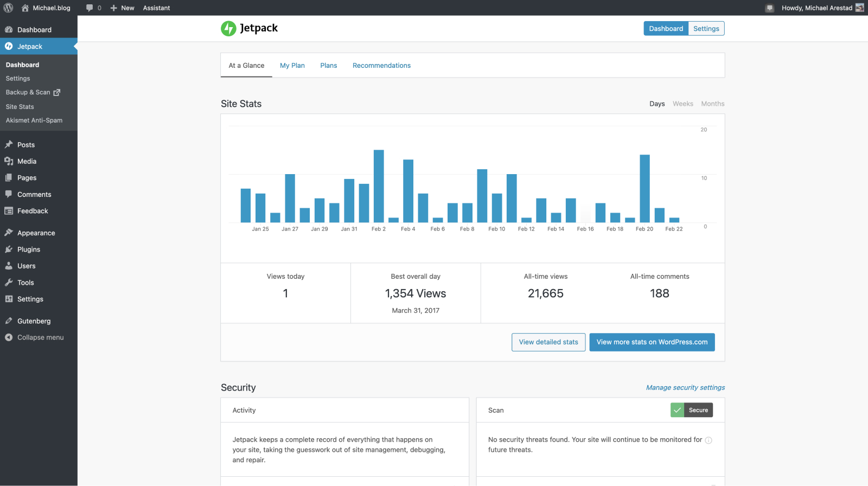Click the Plugins plug icon
Viewport: 868px width, 486px height.
9,250
